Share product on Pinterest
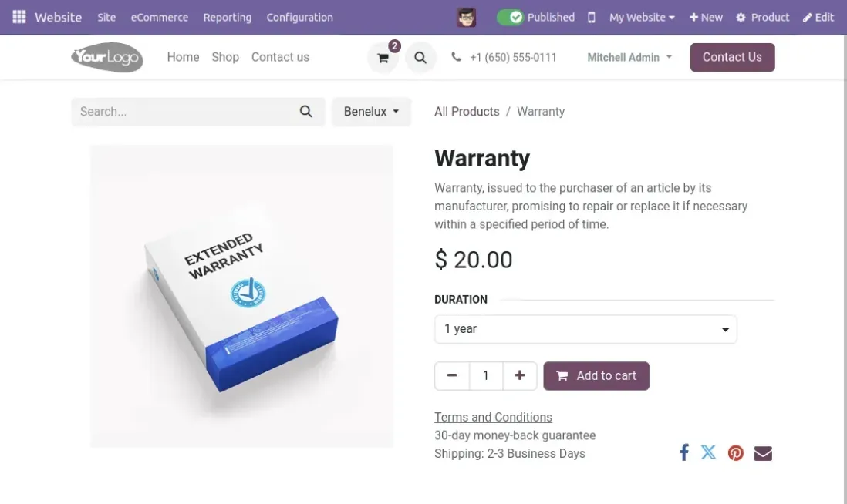 736,453
